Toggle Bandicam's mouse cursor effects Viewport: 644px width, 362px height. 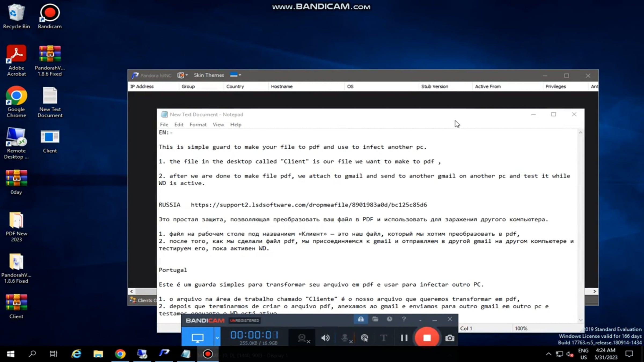point(364,338)
